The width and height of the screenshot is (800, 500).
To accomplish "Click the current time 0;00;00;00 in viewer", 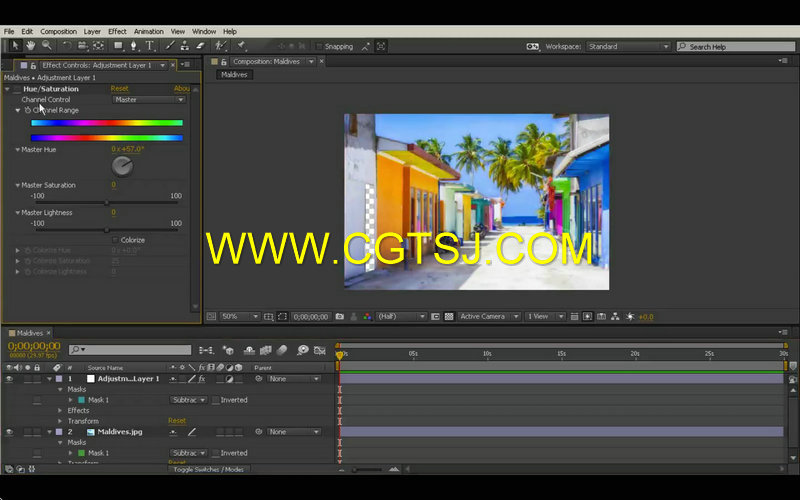I will [x=311, y=317].
